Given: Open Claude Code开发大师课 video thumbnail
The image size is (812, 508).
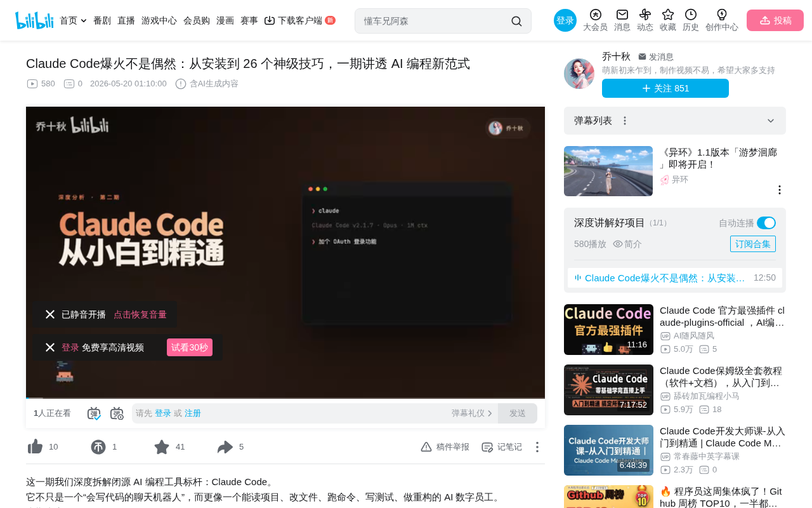Looking at the screenshot, I should tap(608, 450).
